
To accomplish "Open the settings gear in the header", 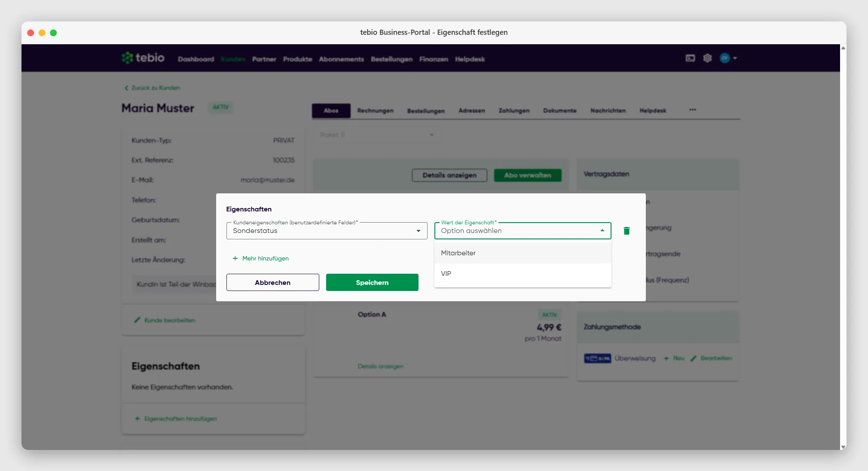I will point(707,58).
